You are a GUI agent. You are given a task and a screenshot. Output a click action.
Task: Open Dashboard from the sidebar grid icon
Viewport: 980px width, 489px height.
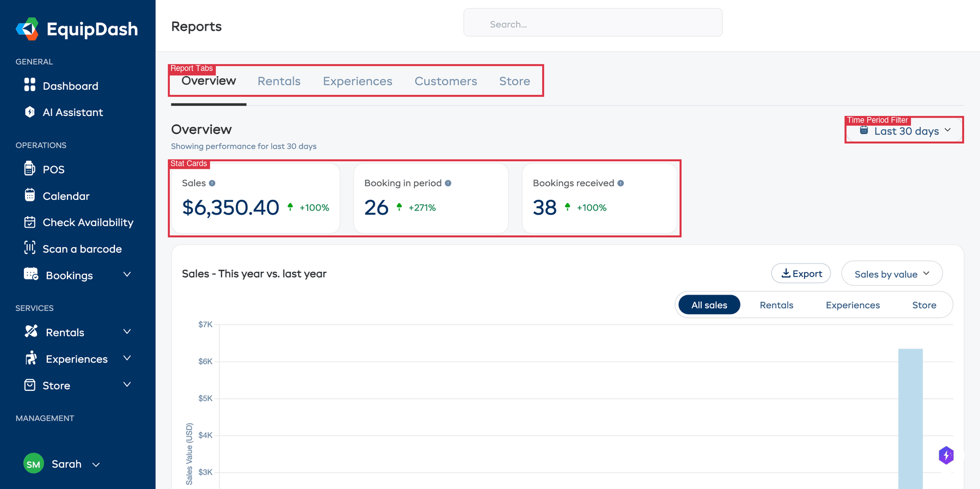(x=30, y=85)
